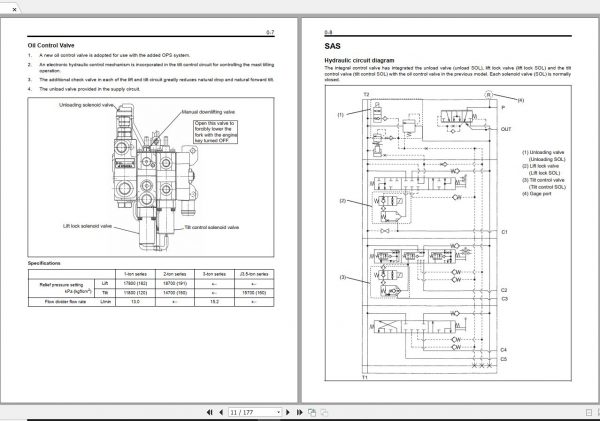
Task: Close the document tab with the X
Action: 14,10
